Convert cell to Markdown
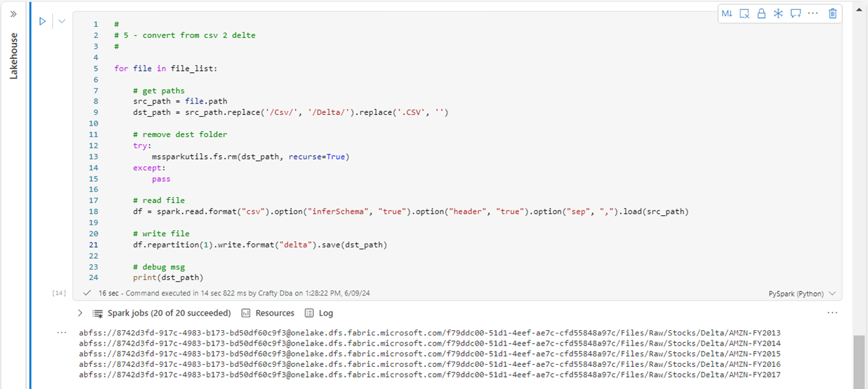The height and width of the screenshot is (389, 868). (727, 13)
